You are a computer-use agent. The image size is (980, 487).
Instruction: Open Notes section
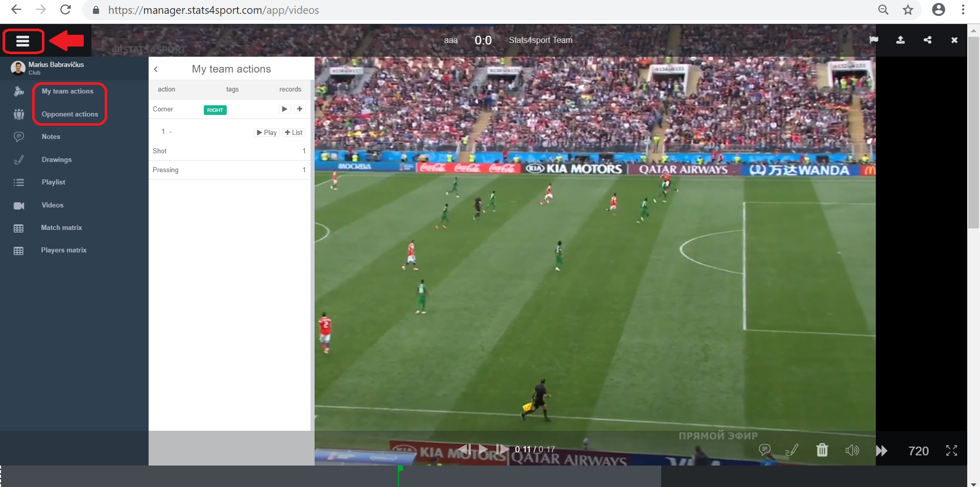click(x=51, y=137)
